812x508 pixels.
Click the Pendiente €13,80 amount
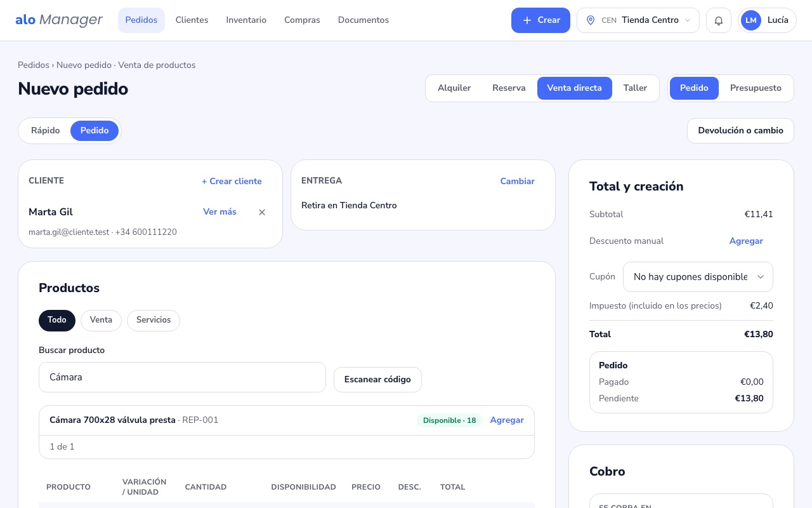749,399
